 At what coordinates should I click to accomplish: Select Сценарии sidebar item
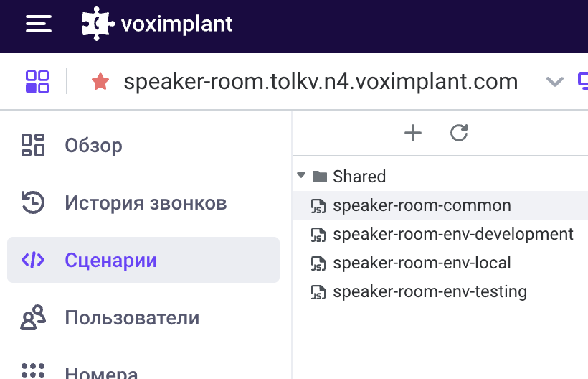[x=143, y=260]
